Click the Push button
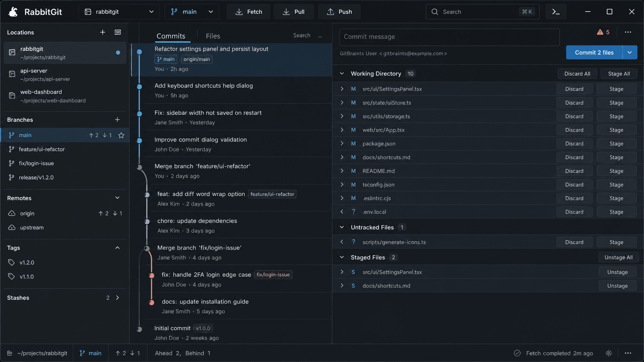 tap(339, 12)
